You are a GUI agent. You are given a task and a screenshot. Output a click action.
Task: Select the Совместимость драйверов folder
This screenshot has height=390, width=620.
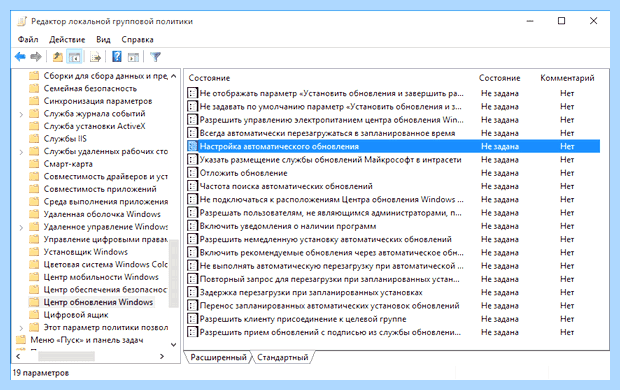[x=106, y=176]
